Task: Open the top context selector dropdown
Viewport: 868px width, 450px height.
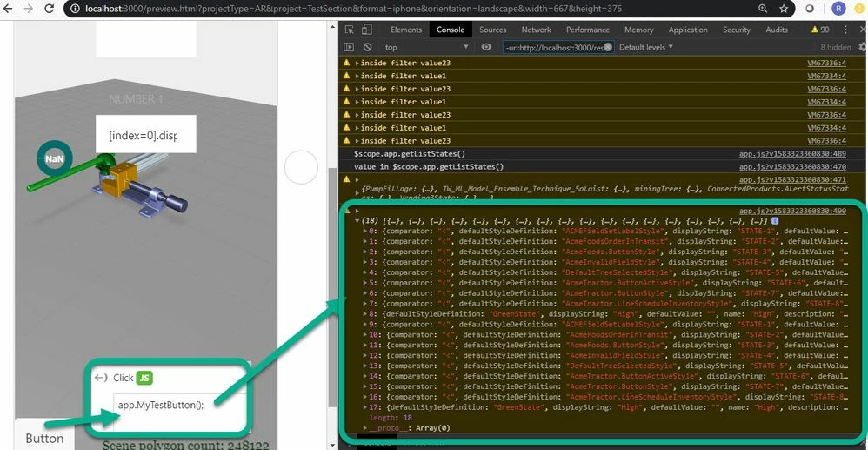Action: [x=426, y=48]
